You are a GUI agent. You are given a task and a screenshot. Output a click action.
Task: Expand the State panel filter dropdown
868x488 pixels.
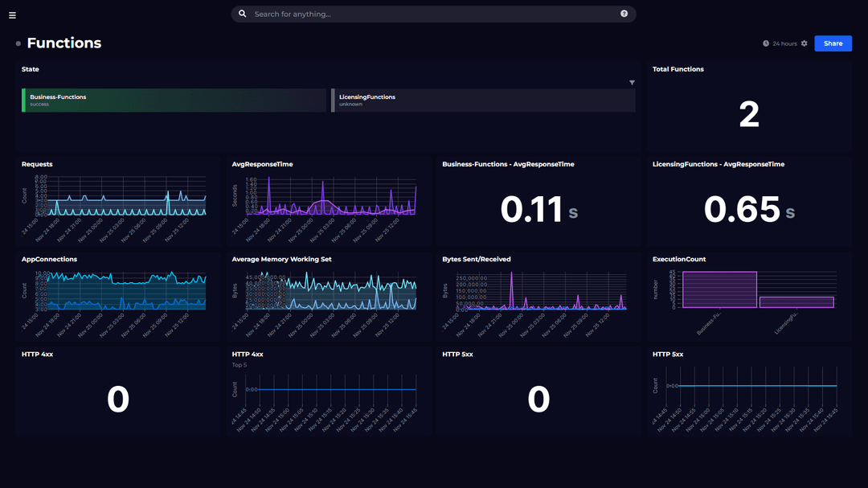click(633, 82)
